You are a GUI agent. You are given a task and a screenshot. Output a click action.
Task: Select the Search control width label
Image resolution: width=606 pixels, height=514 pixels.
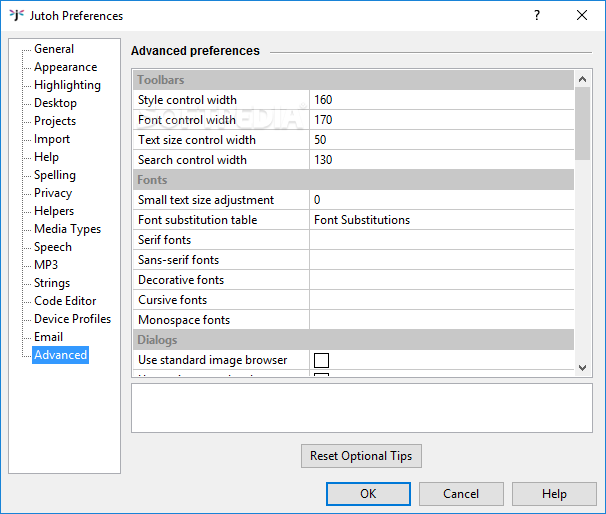192,160
